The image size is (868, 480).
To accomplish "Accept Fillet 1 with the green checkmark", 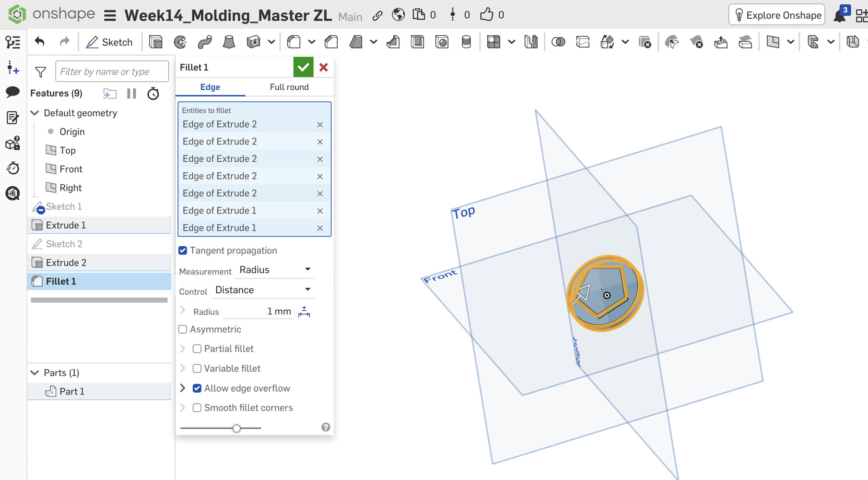I will tap(303, 67).
